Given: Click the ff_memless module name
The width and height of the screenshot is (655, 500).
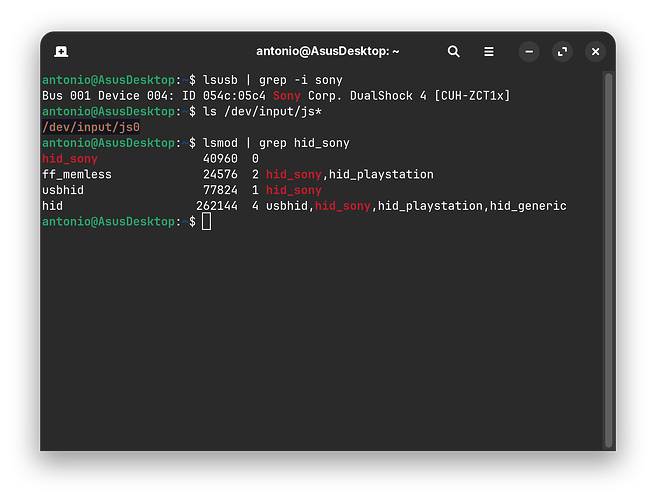Looking at the screenshot, I should pyautogui.click(x=77, y=174).
